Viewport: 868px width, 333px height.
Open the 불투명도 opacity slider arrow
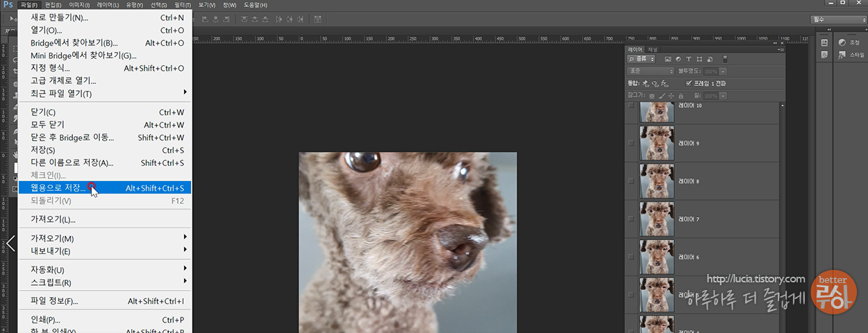[x=723, y=71]
